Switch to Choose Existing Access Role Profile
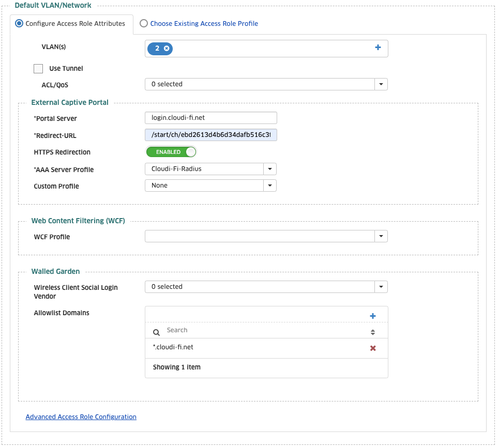 tap(144, 24)
